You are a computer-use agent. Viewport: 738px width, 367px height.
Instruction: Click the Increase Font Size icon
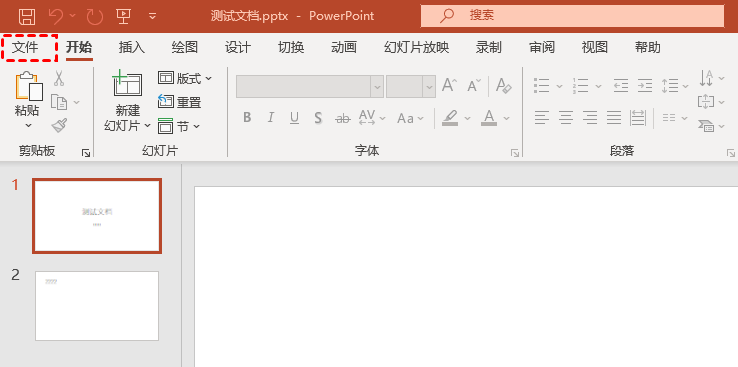point(449,86)
